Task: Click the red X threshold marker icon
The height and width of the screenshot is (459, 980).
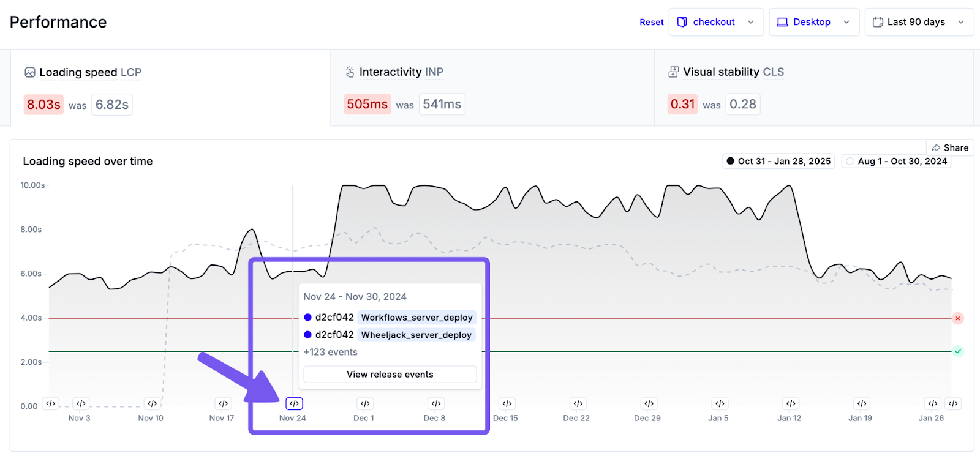Action: point(958,318)
